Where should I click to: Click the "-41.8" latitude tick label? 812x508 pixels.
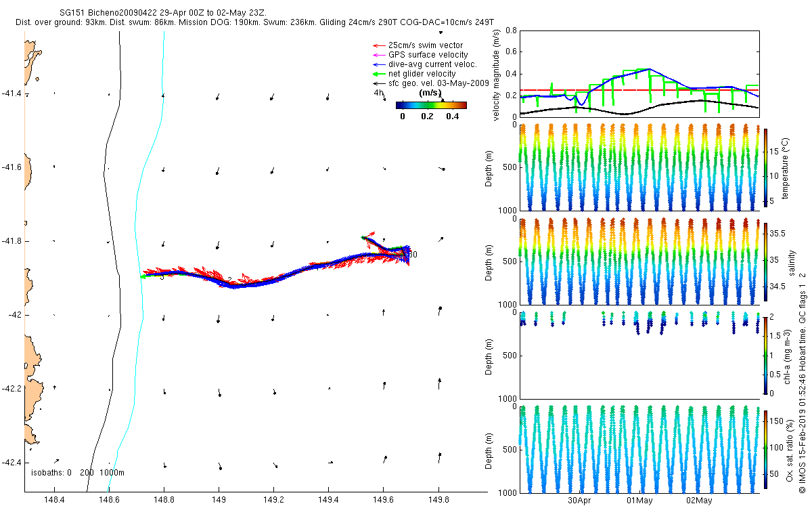coord(11,241)
